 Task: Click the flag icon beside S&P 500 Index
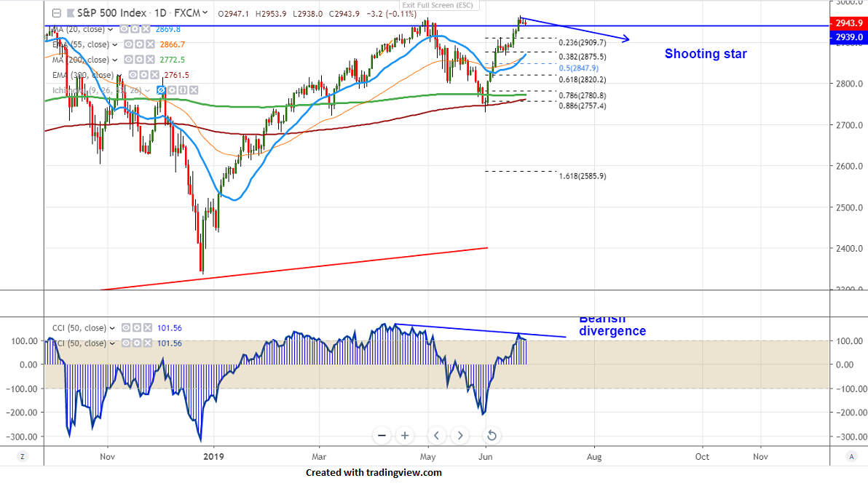71,13
